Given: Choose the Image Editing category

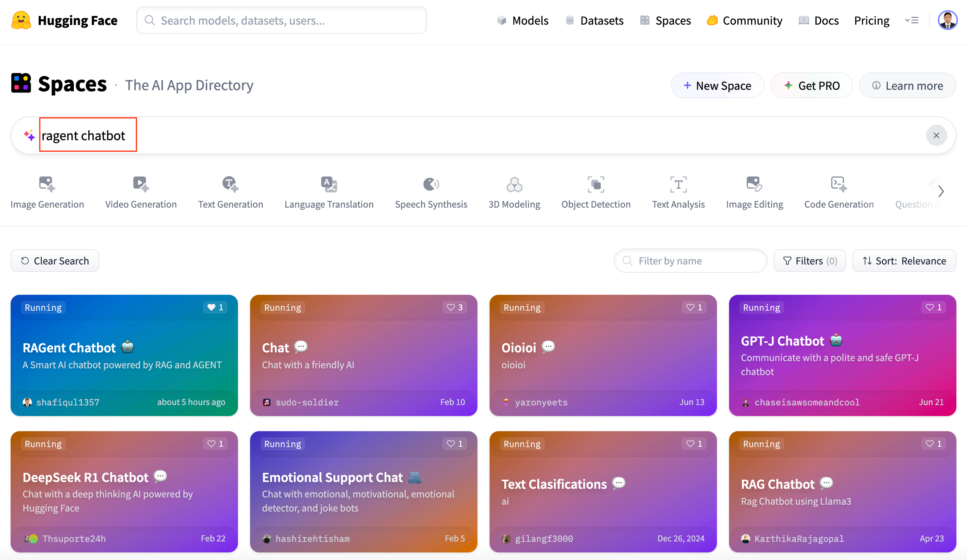Looking at the screenshot, I should (x=754, y=193).
